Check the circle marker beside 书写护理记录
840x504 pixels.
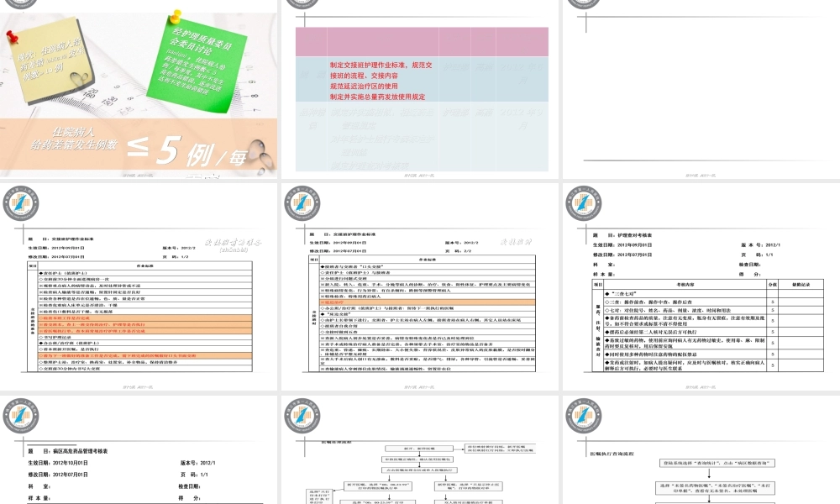[41, 338]
